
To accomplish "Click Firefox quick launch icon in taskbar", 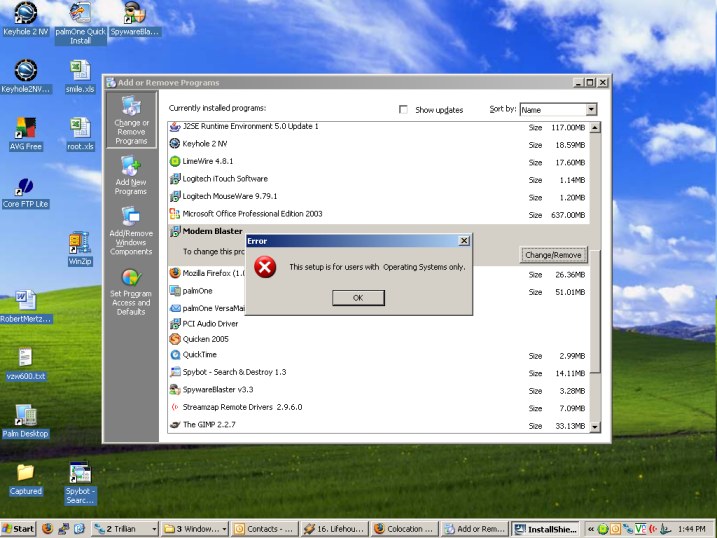I will tap(47, 529).
